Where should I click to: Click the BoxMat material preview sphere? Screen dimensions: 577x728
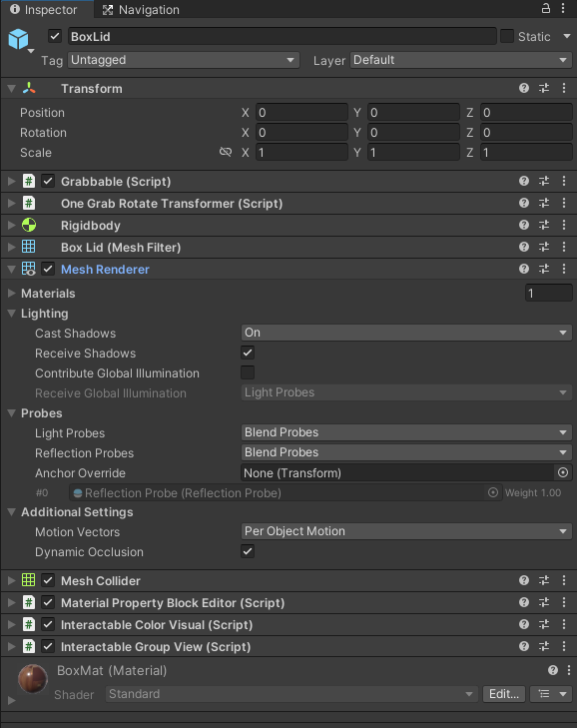33,679
